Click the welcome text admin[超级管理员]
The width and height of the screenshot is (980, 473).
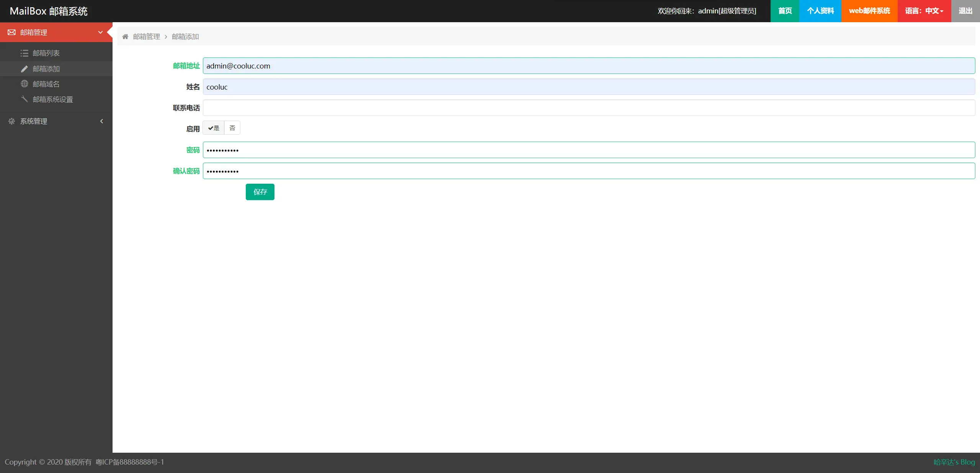pyautogui.click(x=727, y=11)
